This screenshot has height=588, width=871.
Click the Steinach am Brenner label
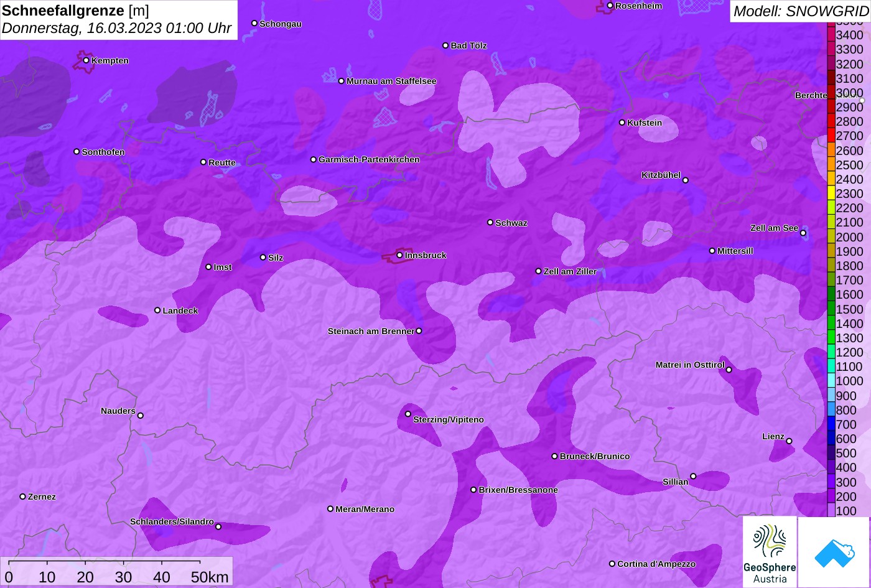tap(371, 331)
